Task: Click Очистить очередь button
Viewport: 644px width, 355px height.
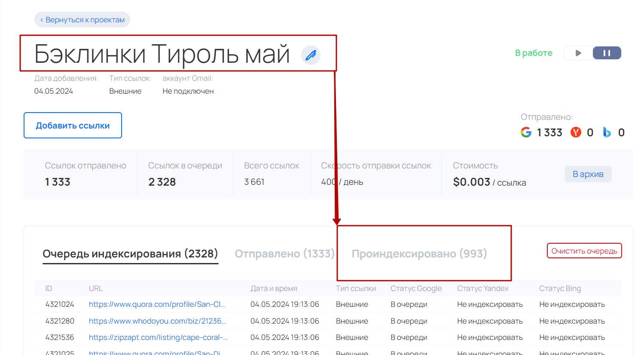Action: [584, 251]
